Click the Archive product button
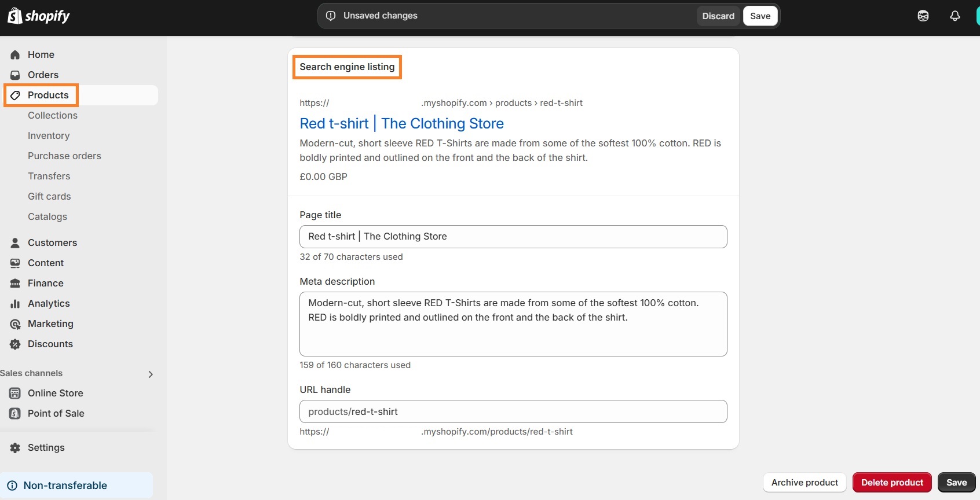 [805, 483]
